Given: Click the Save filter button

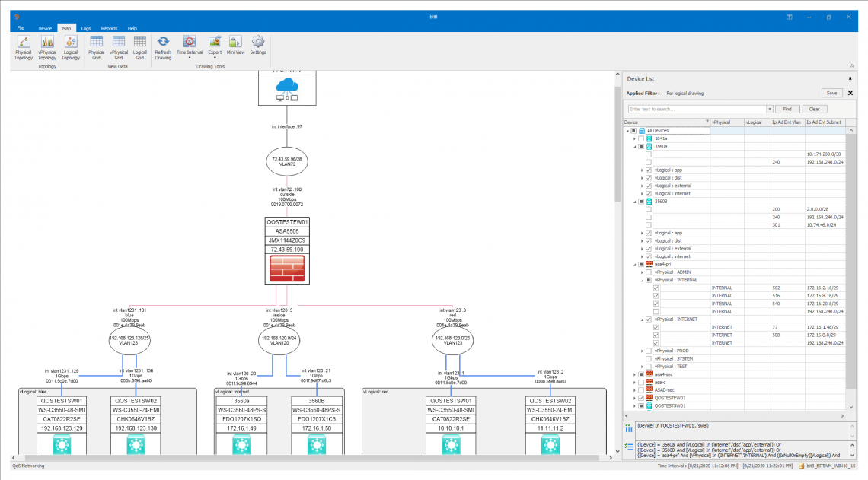Looking at the screenshot, I should 831,93.
